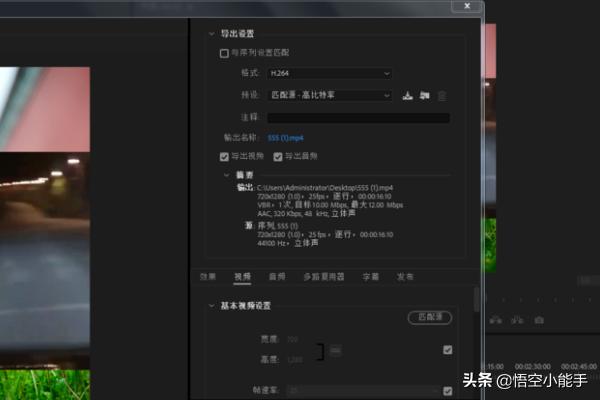The image size is (600, 400).
Task: Collapse the 摘要 summary section
Action: [x=226, y=174]
